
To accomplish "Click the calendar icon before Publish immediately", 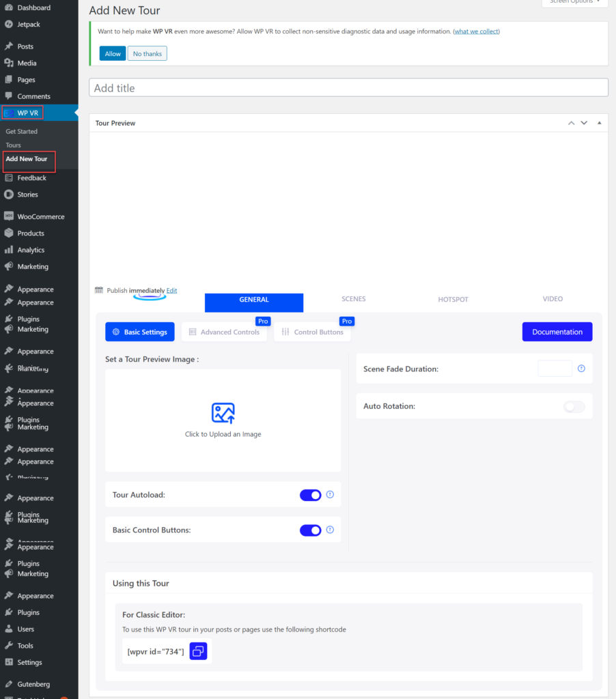I will coord(99,290).
